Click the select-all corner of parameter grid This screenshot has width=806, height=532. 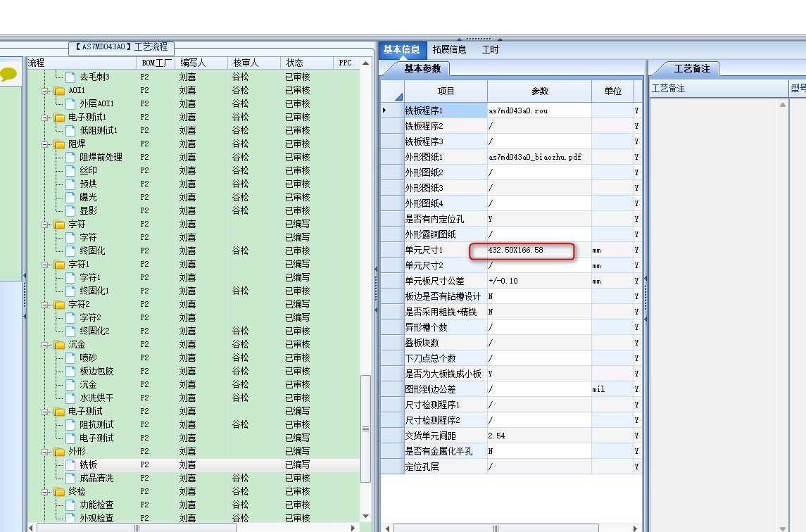click(392, 91)
